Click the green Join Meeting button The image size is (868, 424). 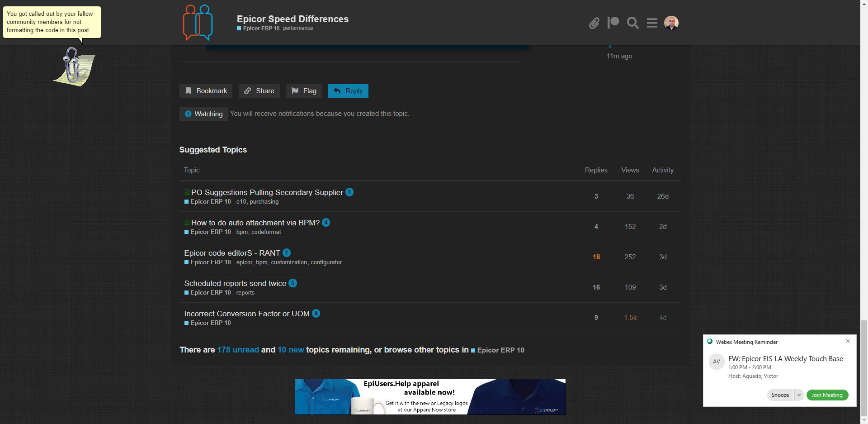click(827, 395)
